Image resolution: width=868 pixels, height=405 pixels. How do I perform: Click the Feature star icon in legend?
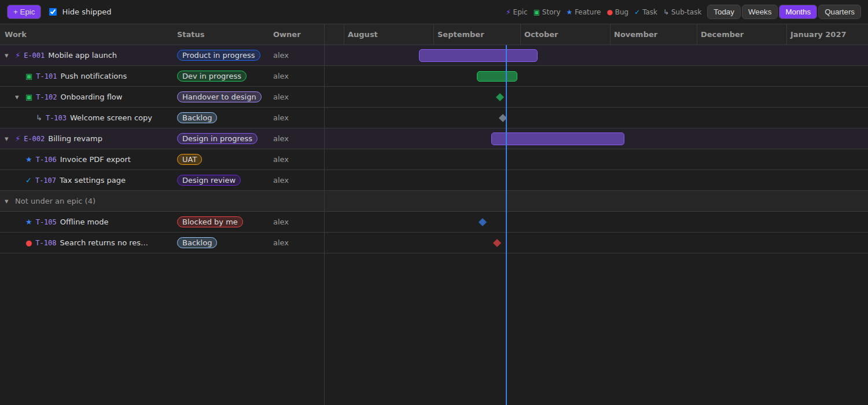pyautogui.click(x=569, y=12)
